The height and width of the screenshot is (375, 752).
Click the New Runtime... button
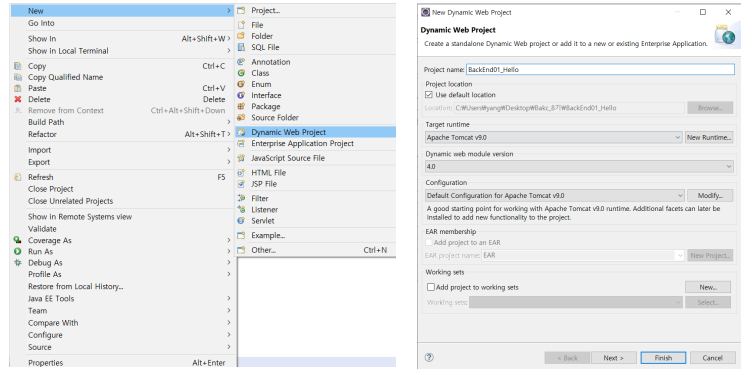[x=709, y=138]
